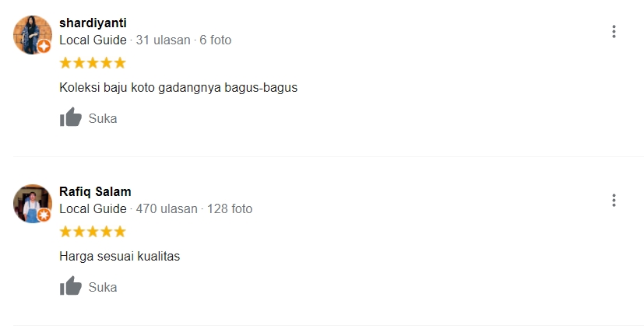This screenshot has width=644, height=336.
Task: Click the first star in Rafiq Salam's rating
Action: (65, 231)
